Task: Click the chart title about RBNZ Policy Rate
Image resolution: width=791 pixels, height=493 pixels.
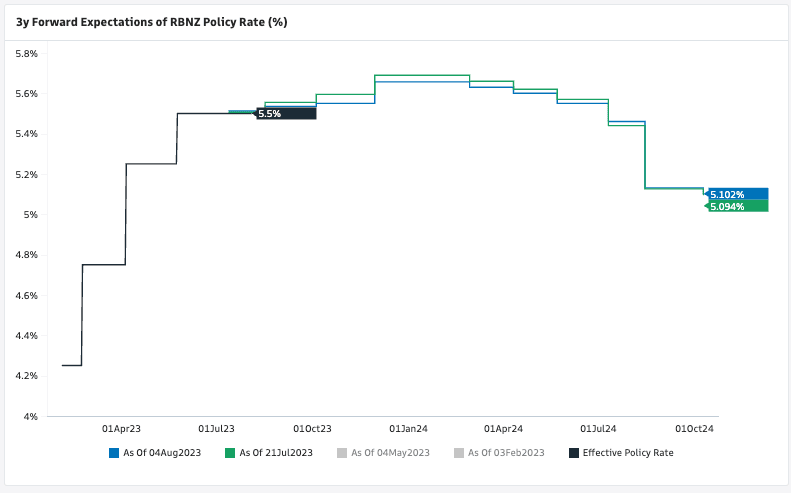Action: pyautogui.click(x=152, y=22)
